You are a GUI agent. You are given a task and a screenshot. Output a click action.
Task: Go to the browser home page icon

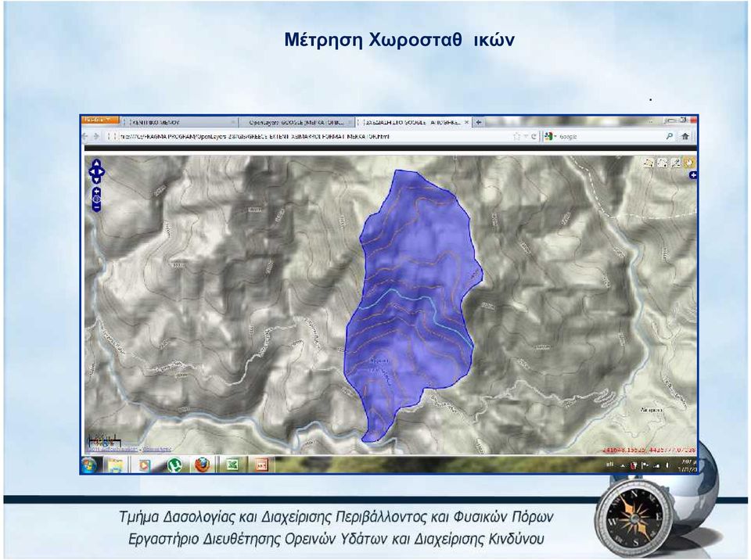[x=685, y=137]
